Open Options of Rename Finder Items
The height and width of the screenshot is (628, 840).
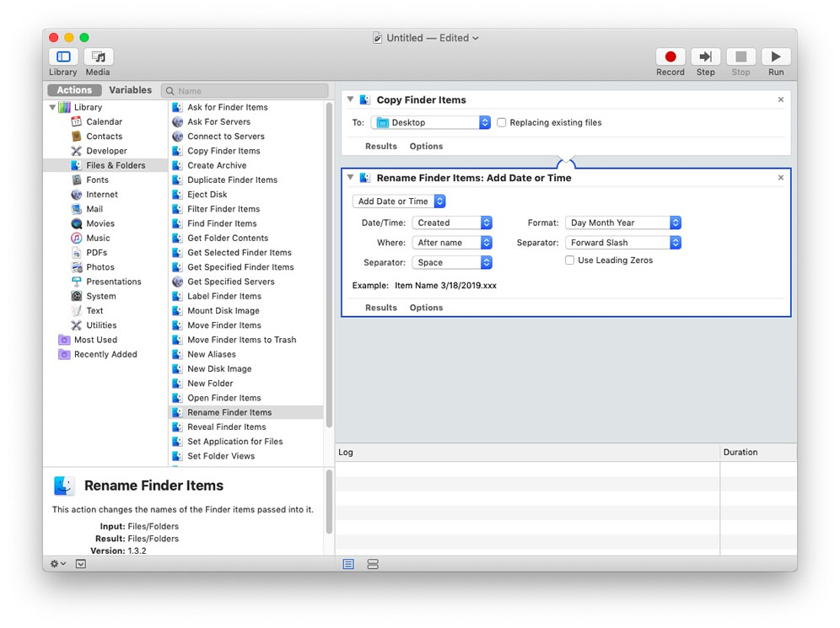point(427,308)
